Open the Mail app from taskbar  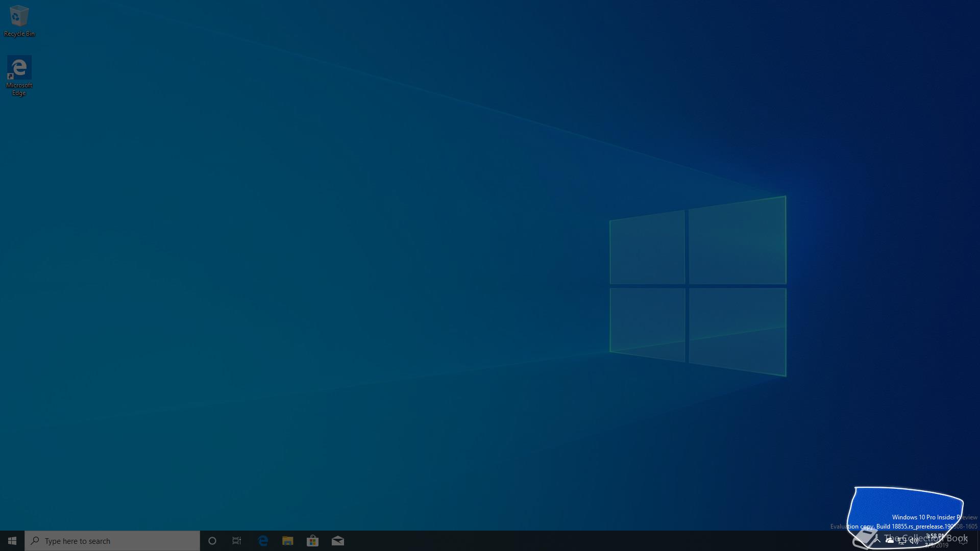coord(337,541)
